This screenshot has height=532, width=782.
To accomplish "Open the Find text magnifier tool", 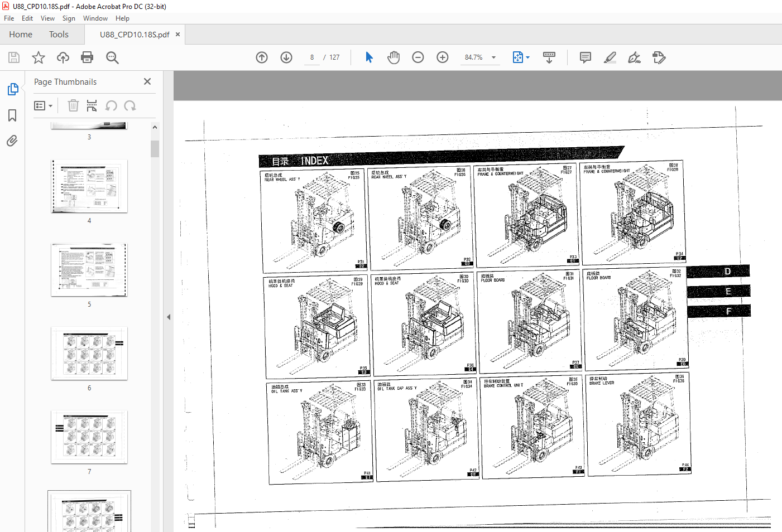I will click(112, 57).
